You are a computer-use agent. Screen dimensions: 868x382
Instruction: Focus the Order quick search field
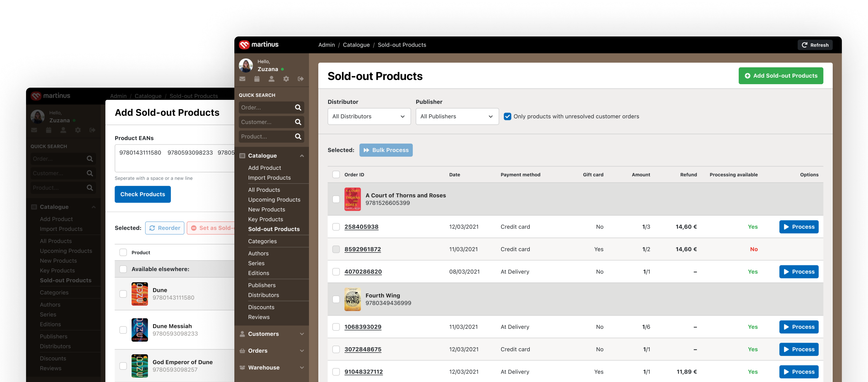click(x=271, y=108)
